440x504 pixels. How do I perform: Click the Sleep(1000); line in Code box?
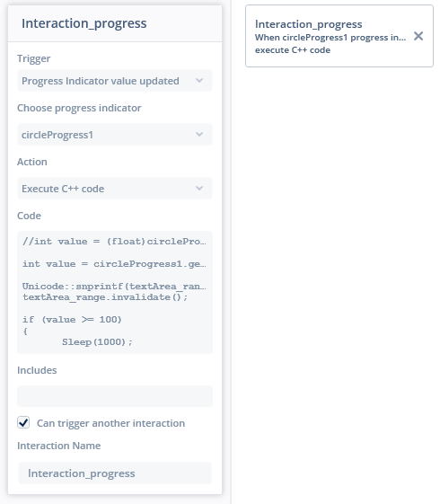pyautogui.click(x=97, y=341)
